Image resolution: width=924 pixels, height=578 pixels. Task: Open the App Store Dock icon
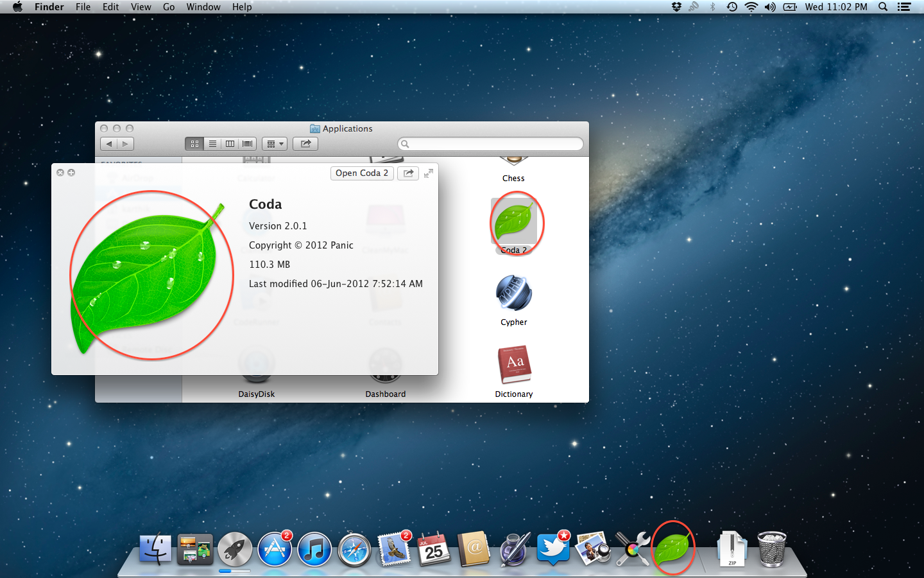275,550
